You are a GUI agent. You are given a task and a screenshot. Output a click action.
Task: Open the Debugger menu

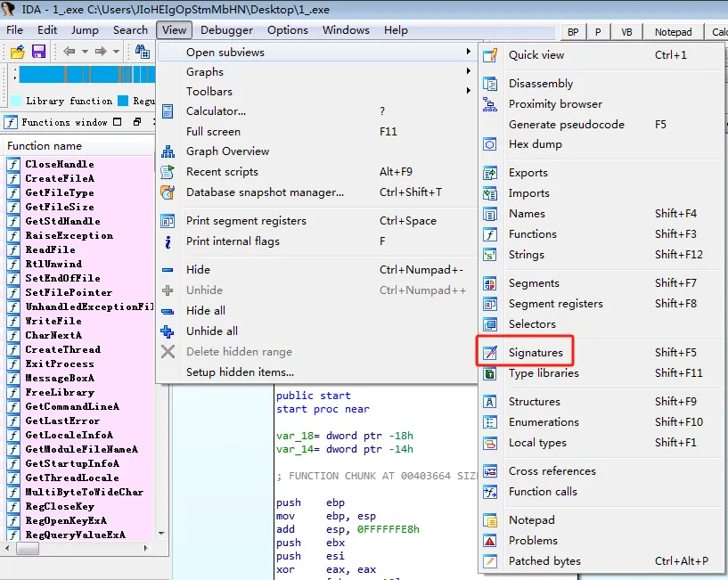(226, 29)
